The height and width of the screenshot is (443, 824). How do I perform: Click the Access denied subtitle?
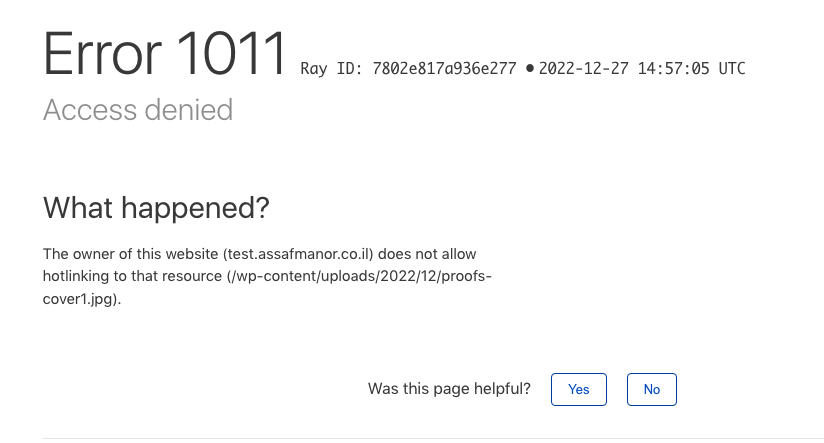138,110
